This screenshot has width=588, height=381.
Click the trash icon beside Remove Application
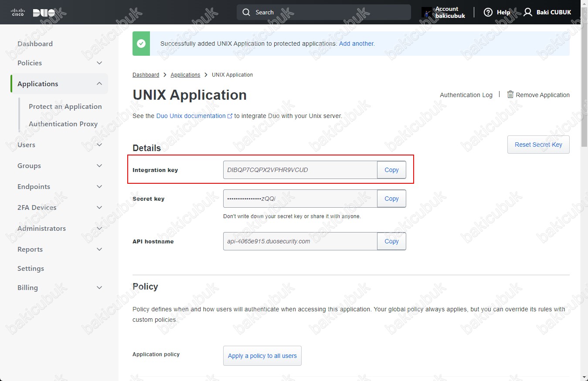click(510, 94)
